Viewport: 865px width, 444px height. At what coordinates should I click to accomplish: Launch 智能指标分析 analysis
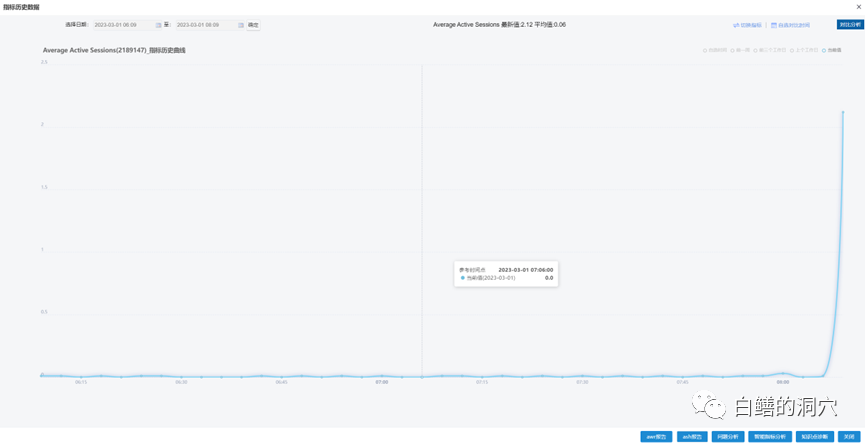[x=770, y=437]
